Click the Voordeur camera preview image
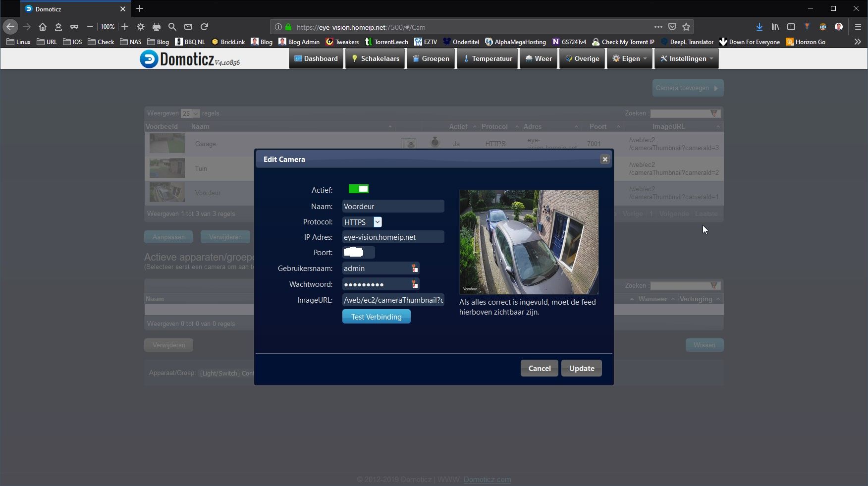The width and height of the screenshot is (868, 486). click(x=529, y=242)
